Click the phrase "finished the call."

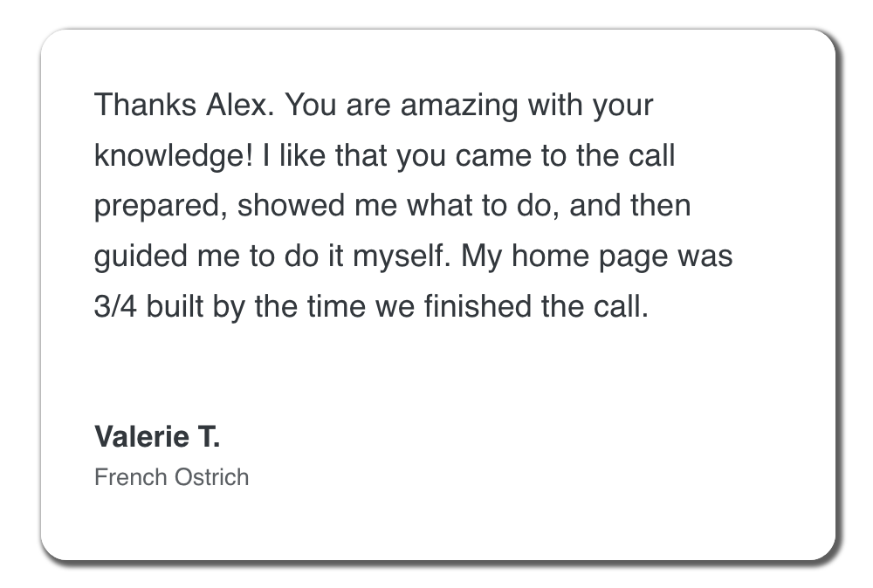[x=536, y=306]
